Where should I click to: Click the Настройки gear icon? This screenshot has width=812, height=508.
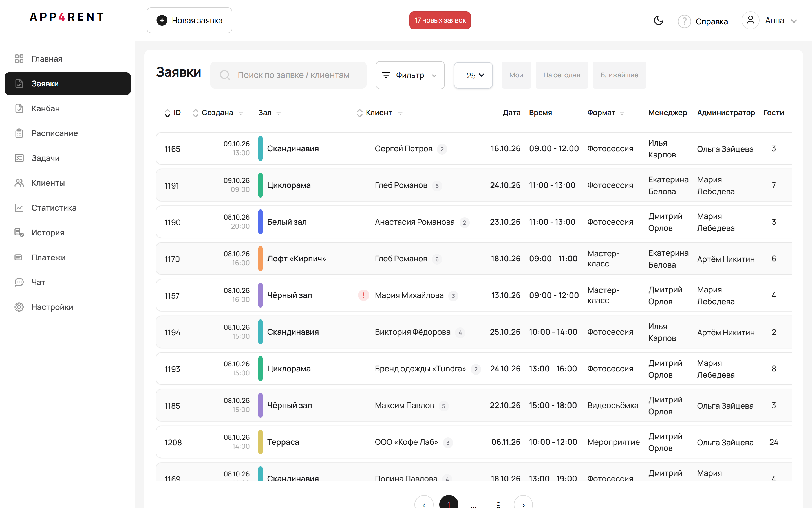[x=19, y=307]
